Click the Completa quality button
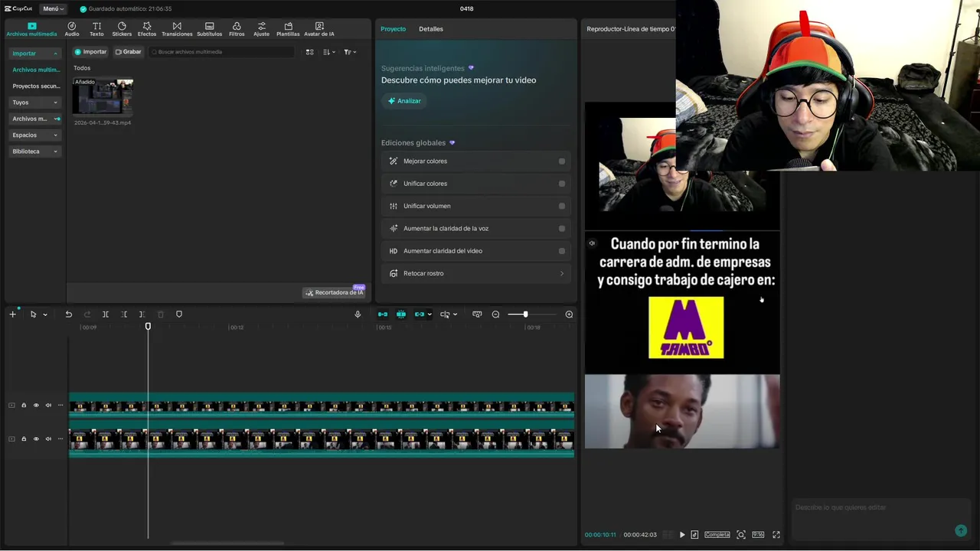Viewport: 980px width, 551px height. 717,535
